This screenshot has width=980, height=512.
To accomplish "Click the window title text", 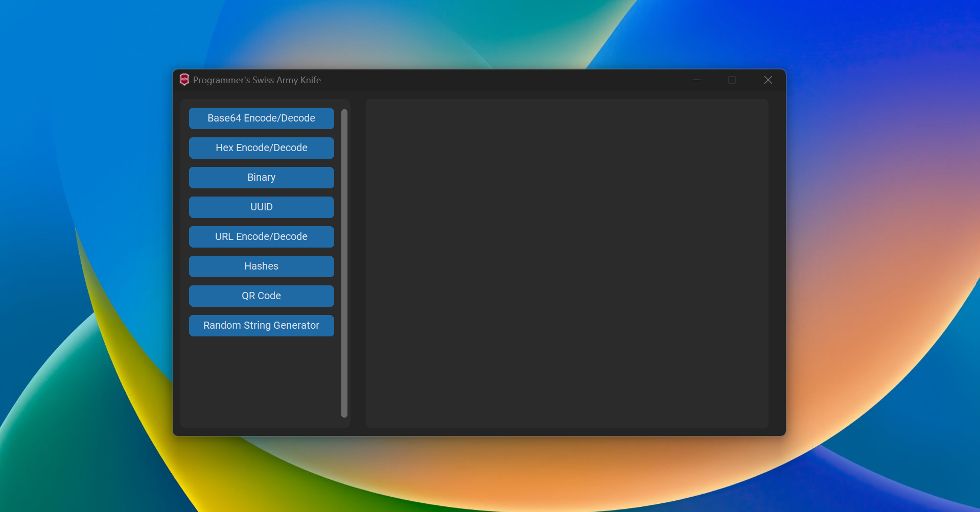I will click(257, 80).
